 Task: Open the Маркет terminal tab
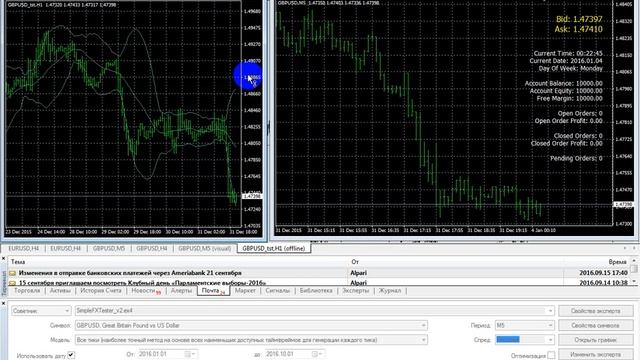(x=245, y=291)
